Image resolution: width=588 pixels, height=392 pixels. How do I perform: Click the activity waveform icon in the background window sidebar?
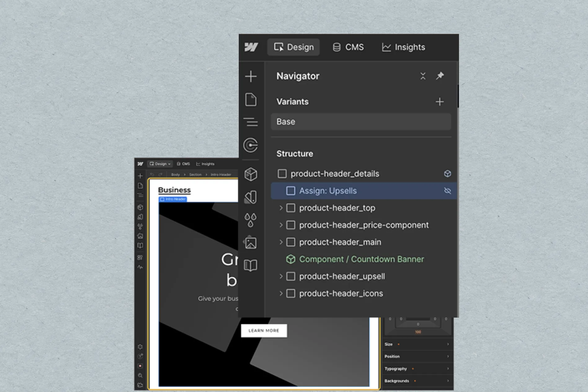140,267
